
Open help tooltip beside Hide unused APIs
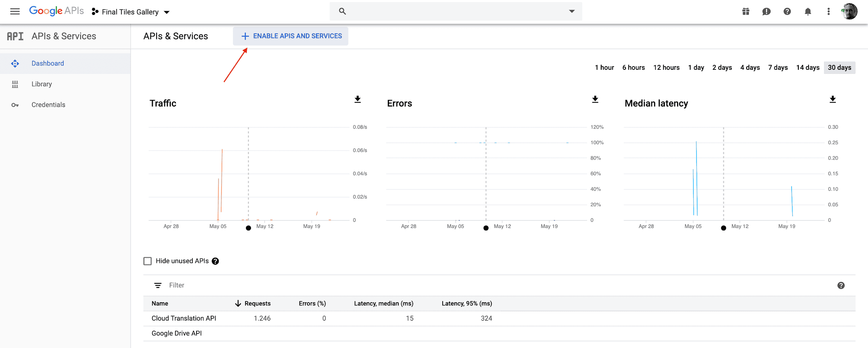(215, 261)
